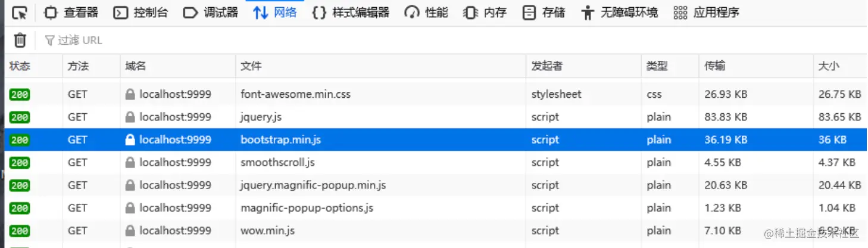Sort by the 状态 column header
This screenshot has width=868, height=248.
click(33, 66)
